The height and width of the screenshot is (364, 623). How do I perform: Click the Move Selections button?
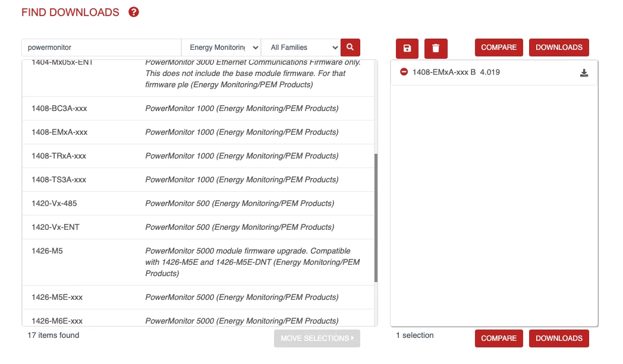317,338
